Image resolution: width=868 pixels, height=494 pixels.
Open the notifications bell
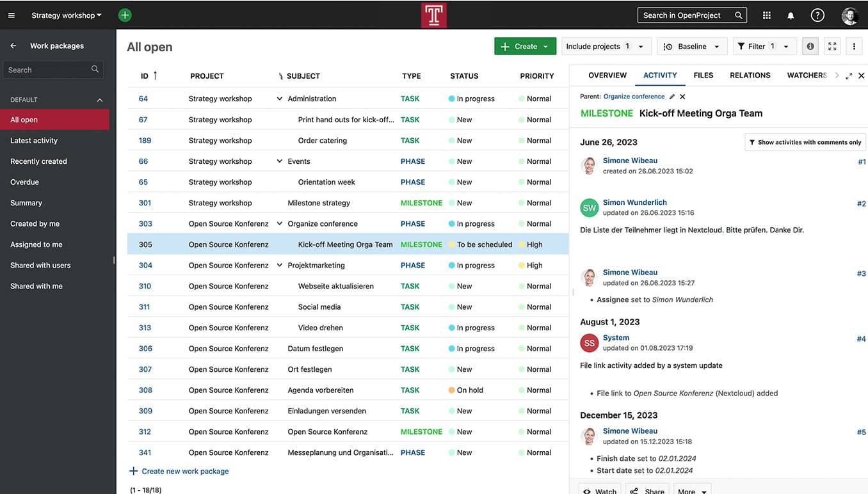tap(791, 15)
